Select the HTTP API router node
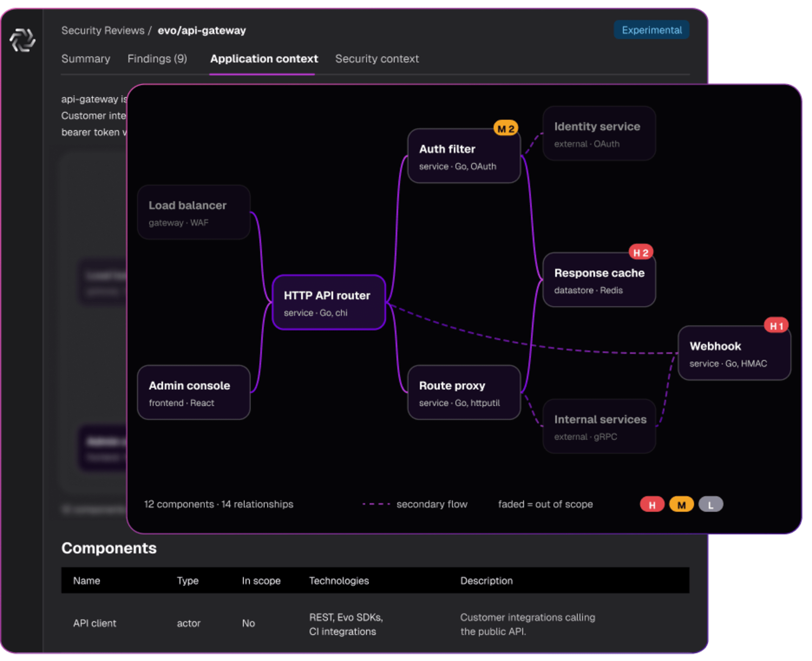The height and width of the screenshot is (661, 812). 329,302
